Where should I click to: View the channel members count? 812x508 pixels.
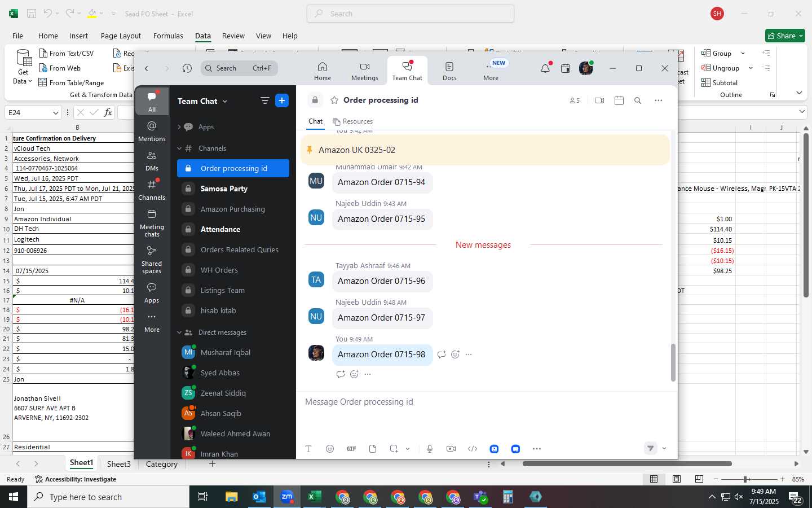click(x=574, y=100)
